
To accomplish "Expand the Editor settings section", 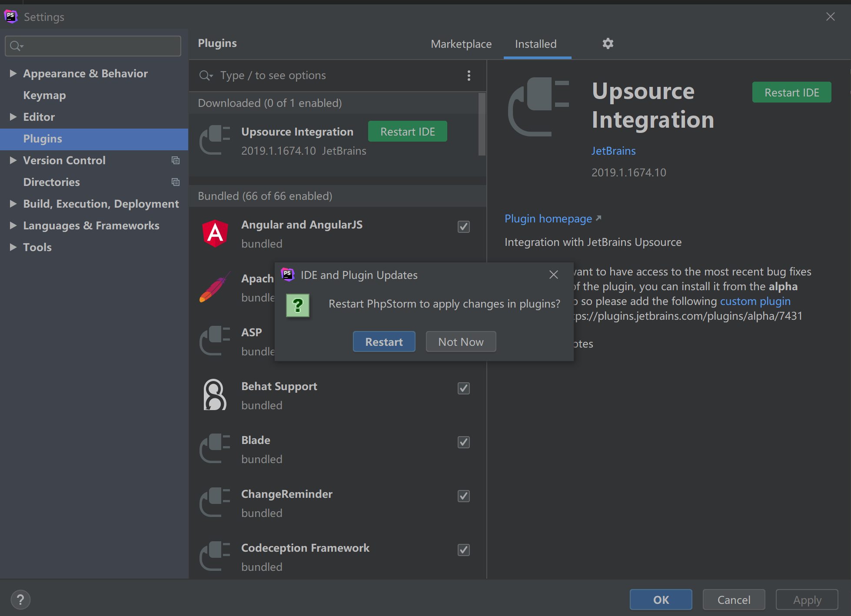I will point(13,117).
